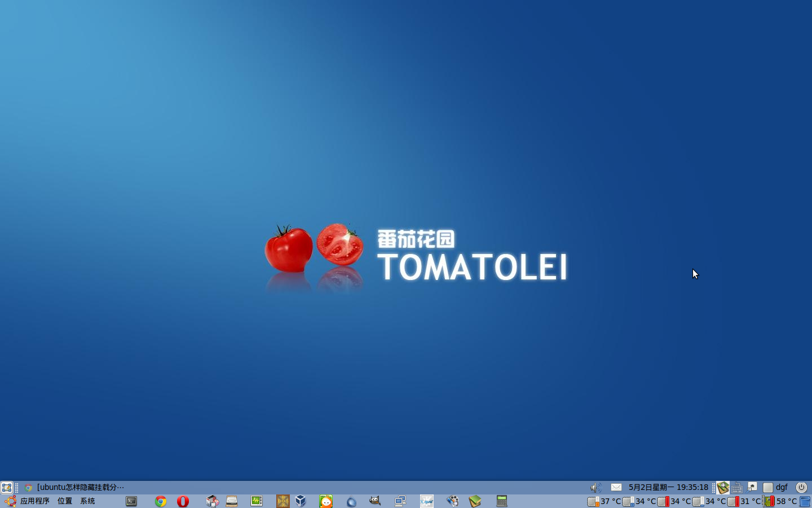
Task: Launch the blue droplet application
Action: pos(351,501)
